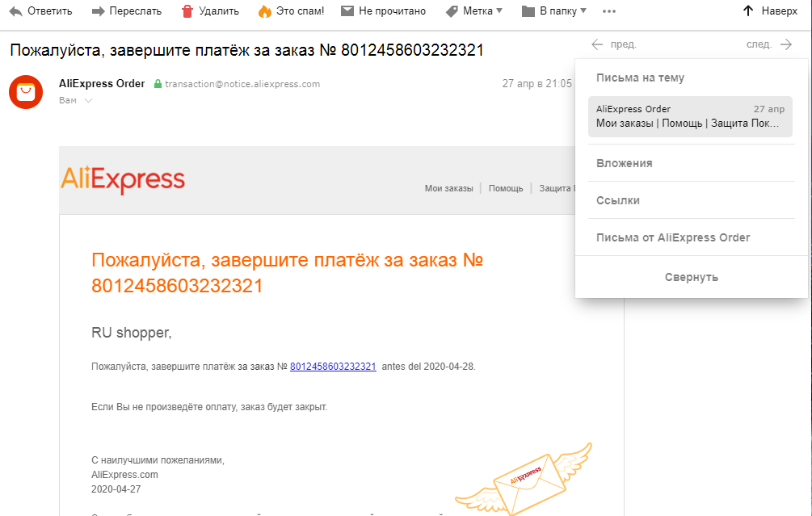
Task: Open the AliExpress Order thread message dated 27 апр
Action: tap(690, 116)
